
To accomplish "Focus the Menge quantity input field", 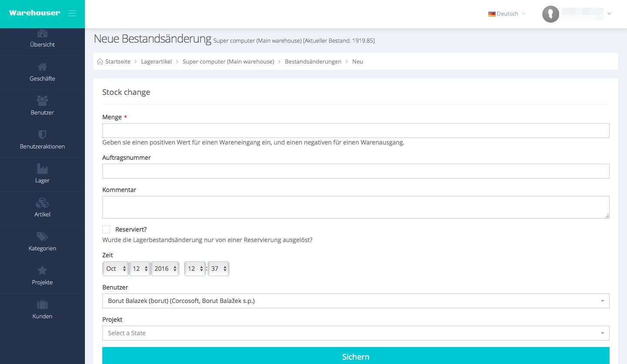I will pyautogui.click(x=355, y=131).
